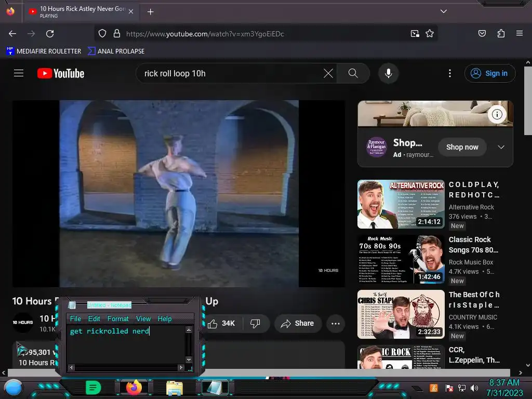Click the Share button
532x399 pixels.
click(297, 323)
